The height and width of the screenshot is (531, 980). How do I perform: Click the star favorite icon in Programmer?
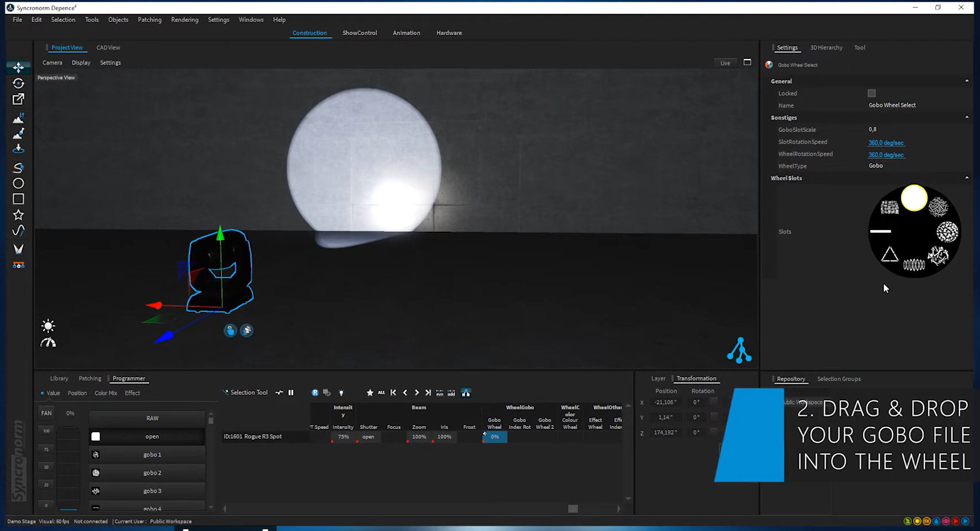pos(370,392)
